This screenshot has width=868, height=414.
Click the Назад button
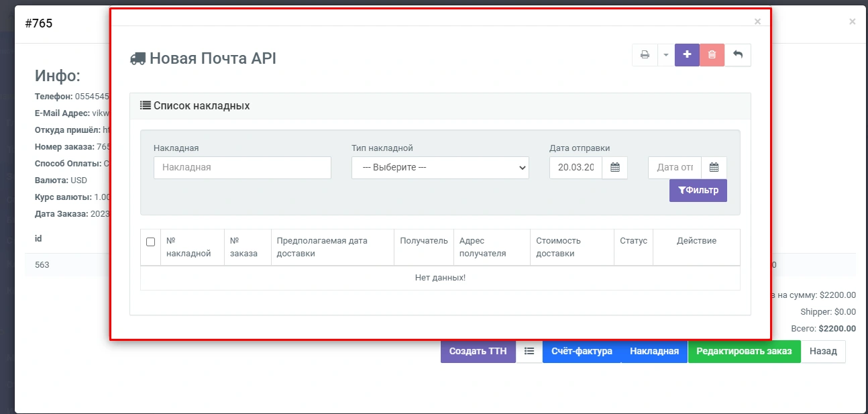[x=823, y=351]
